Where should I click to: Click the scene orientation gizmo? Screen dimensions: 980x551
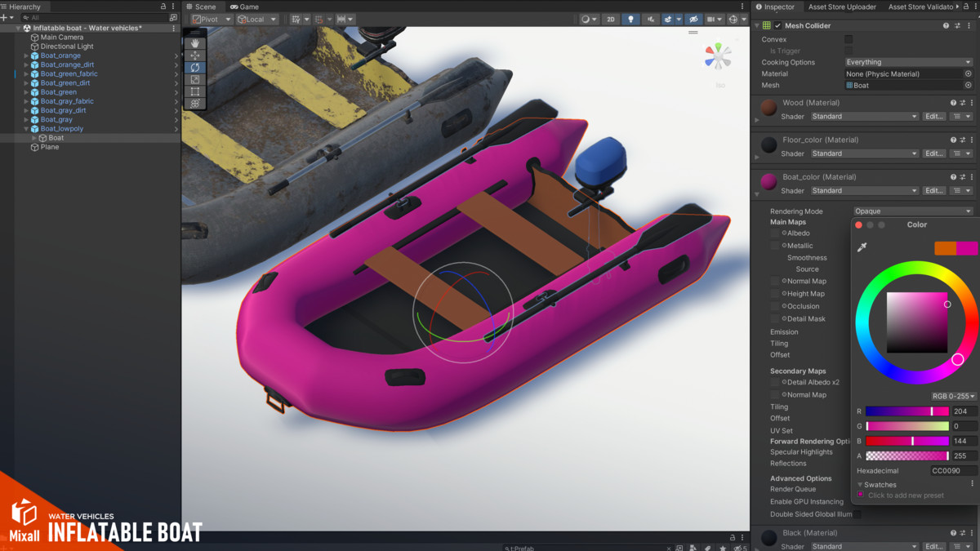[x=719, y=56]
